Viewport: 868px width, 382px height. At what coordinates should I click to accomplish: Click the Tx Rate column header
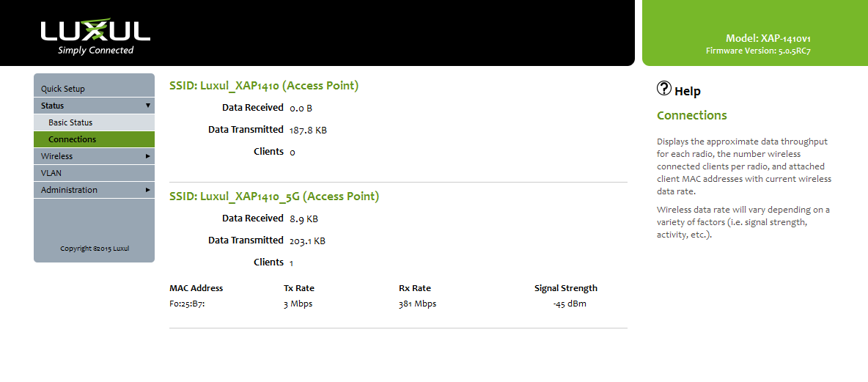pyautogui.click(x=299, y=288)
